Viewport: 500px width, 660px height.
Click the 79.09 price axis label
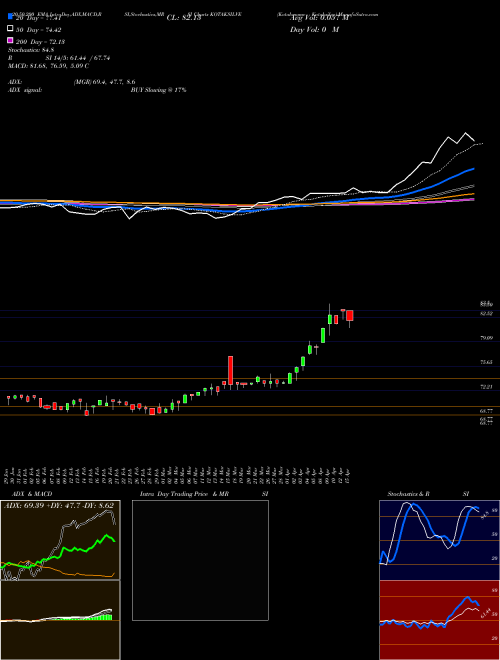(x=487, y=338)
